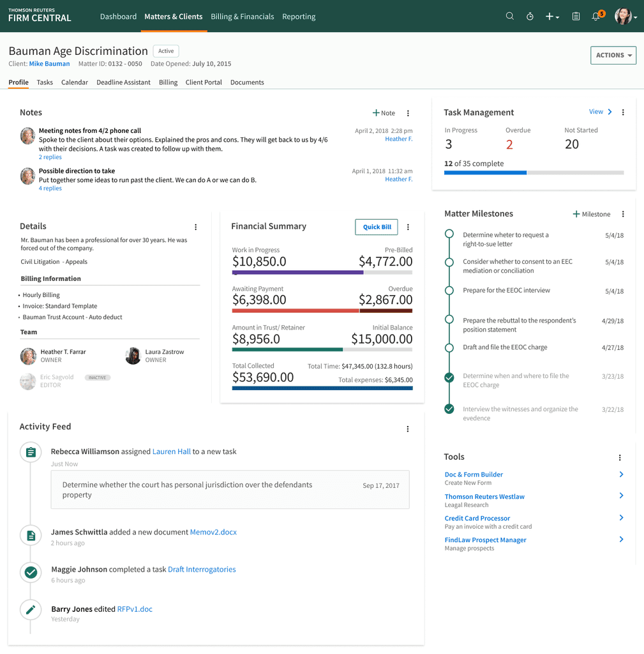Add a new milestone with +Milestone
644x654 pixels.
click(592, 214)
